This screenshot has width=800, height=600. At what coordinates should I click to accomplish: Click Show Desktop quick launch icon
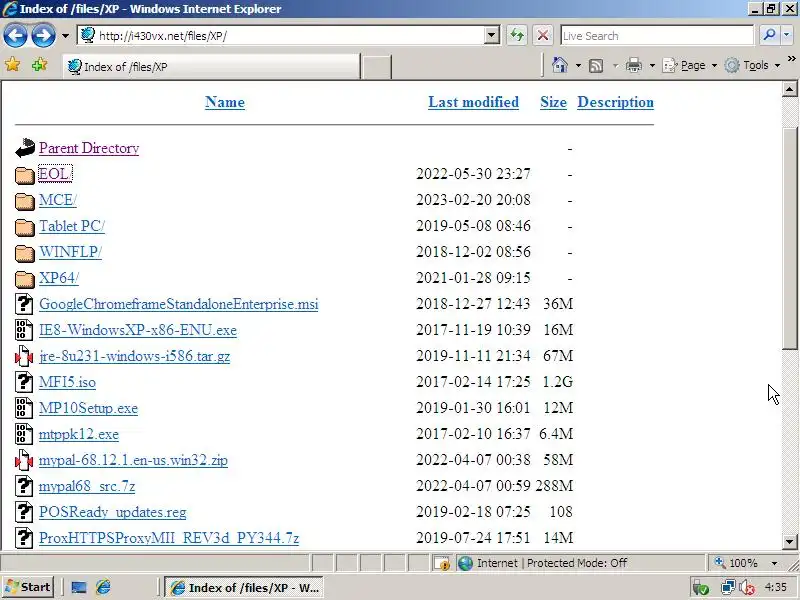coord(79,587)
